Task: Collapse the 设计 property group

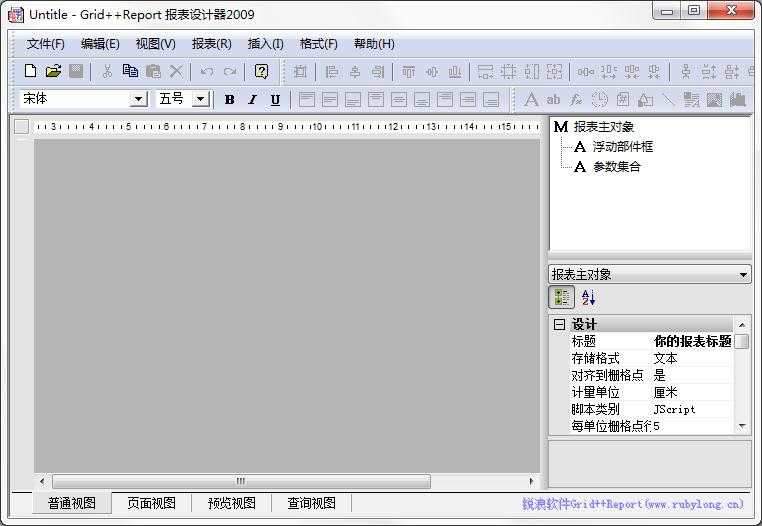Action: 559,325
